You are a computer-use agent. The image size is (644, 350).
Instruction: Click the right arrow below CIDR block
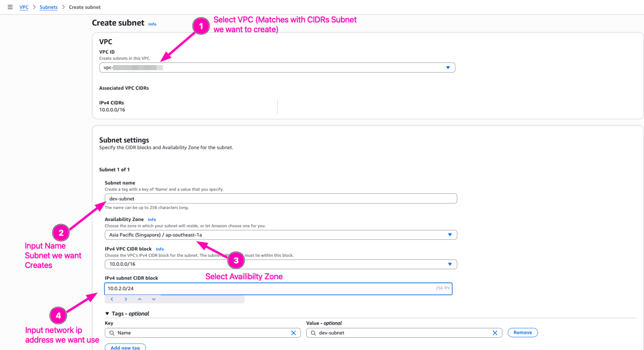coord(126,299)
